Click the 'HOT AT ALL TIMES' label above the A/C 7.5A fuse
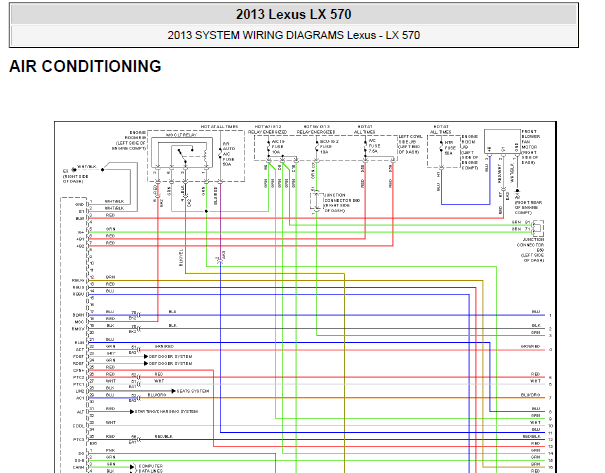The image size is (605, 473). point(365,129)
